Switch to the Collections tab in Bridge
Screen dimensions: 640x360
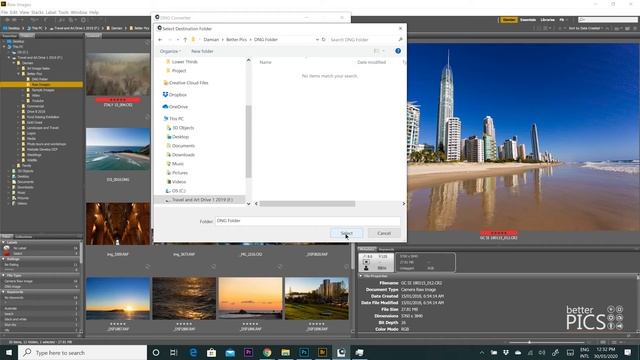coord(24,237)
